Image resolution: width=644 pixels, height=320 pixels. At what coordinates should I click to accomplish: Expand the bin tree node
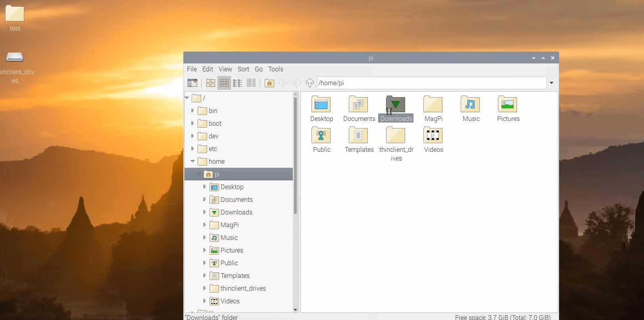pos(193,111)
